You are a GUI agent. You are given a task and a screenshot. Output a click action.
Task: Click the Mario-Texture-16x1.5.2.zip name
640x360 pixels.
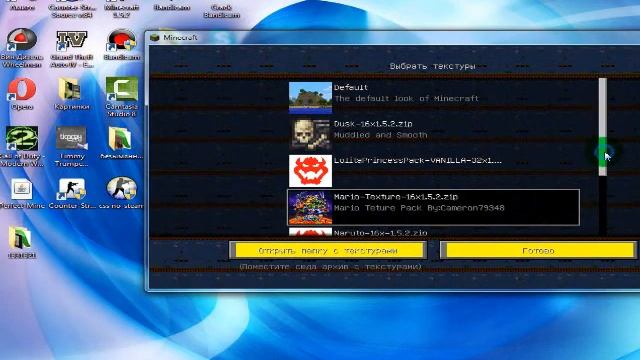pyautogui.click(x=396, y=197)
